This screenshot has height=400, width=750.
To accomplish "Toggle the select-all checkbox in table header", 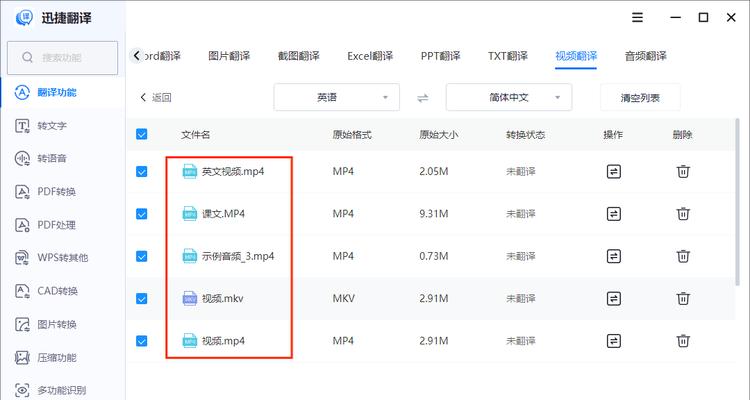I will tap(141, 134).
